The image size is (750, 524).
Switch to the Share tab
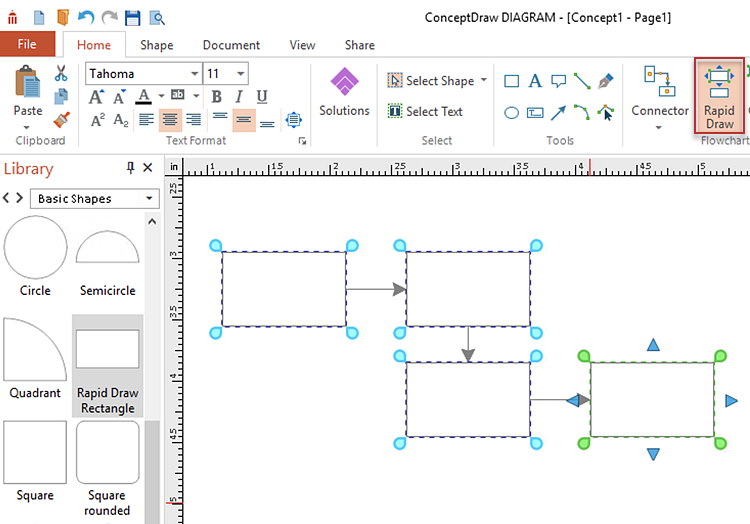click(360, 45)
